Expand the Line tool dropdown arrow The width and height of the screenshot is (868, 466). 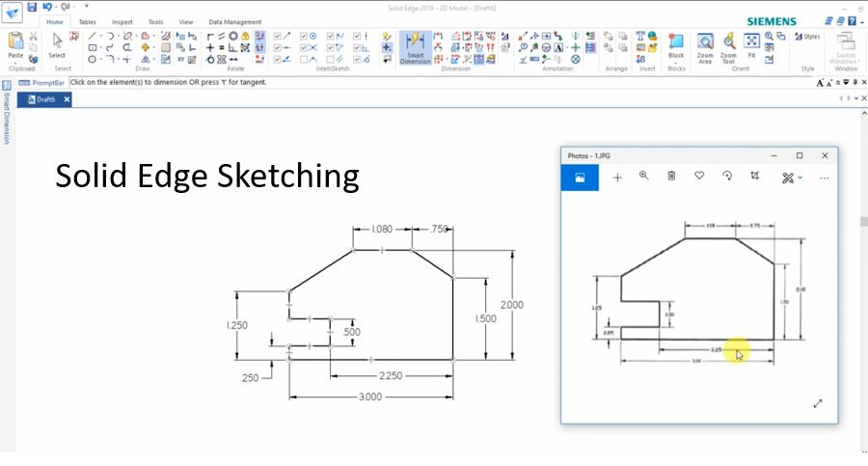click(100, 36)
